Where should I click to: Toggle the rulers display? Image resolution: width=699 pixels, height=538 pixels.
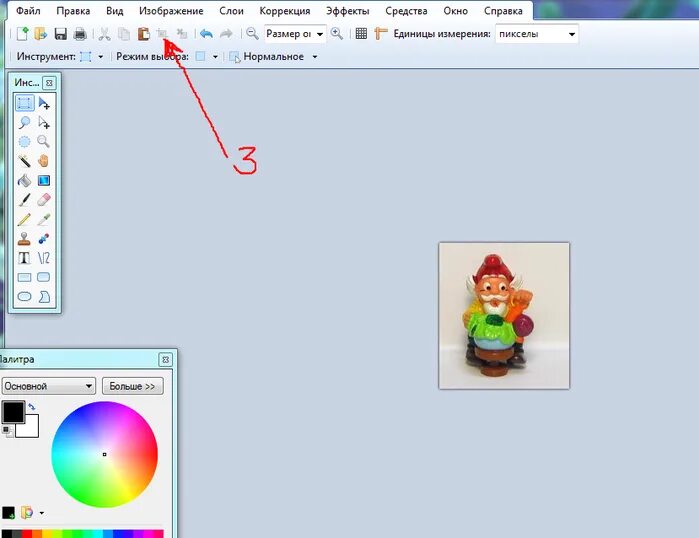point(380,34)
